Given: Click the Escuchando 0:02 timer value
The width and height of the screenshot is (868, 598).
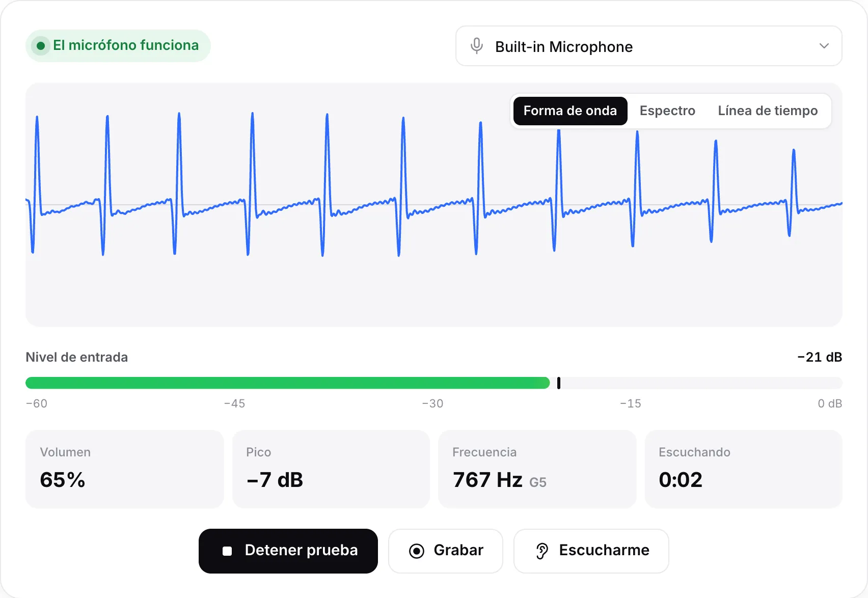Looking at the screenshot, I should pos(681,480).
